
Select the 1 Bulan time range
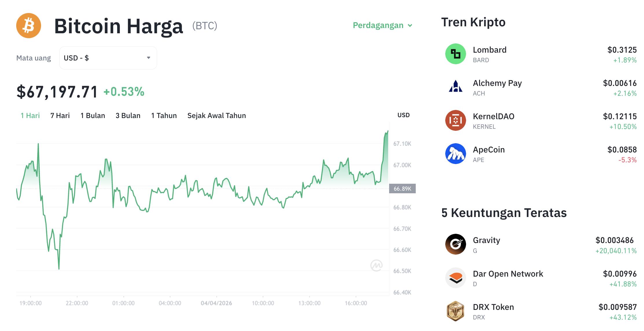[x=93, y=115]
